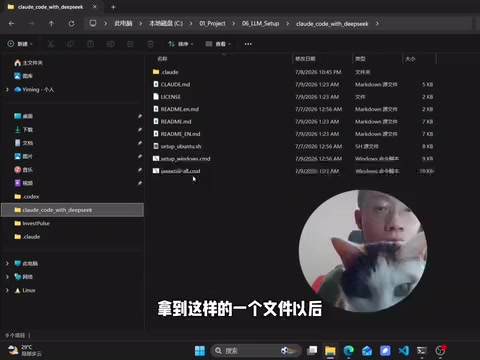Open 图库 Gallery in the sidebar
Image resolution: width=480 pixels, height=360 pixels.
(x=23, y=76)
